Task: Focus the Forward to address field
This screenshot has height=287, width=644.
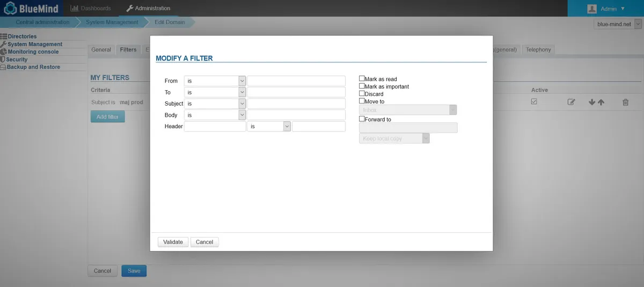Action: [x=408, y=128]
